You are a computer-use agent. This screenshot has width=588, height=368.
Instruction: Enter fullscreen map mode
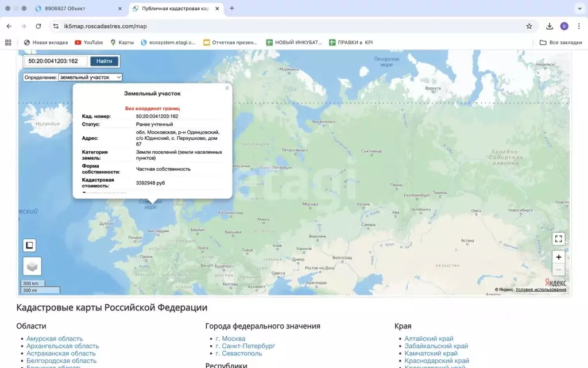558,238
